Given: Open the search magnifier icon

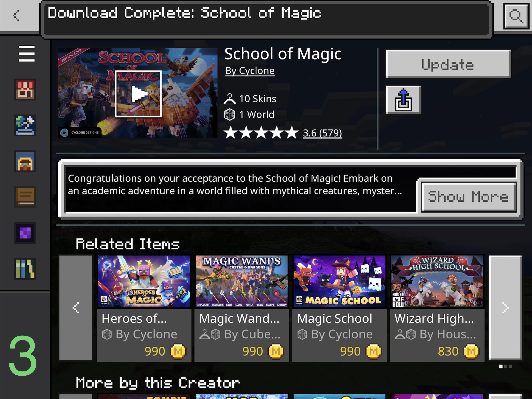Looking at the screenshot, I should click(x=516, y=16).
